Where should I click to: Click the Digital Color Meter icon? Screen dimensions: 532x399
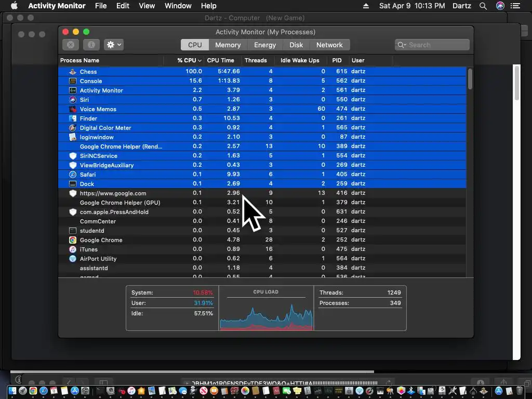[x=73, y=128]
